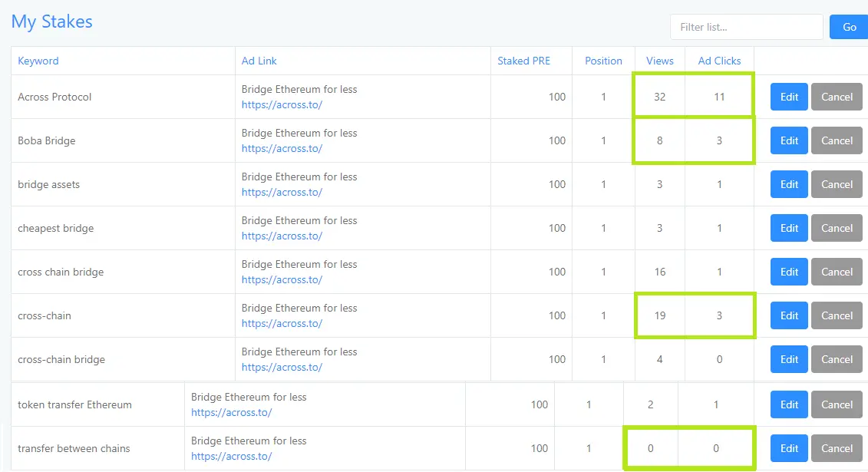Edit the Boba Bridge stake
This screenshot has width=868, height=472.
pos(789,140)
